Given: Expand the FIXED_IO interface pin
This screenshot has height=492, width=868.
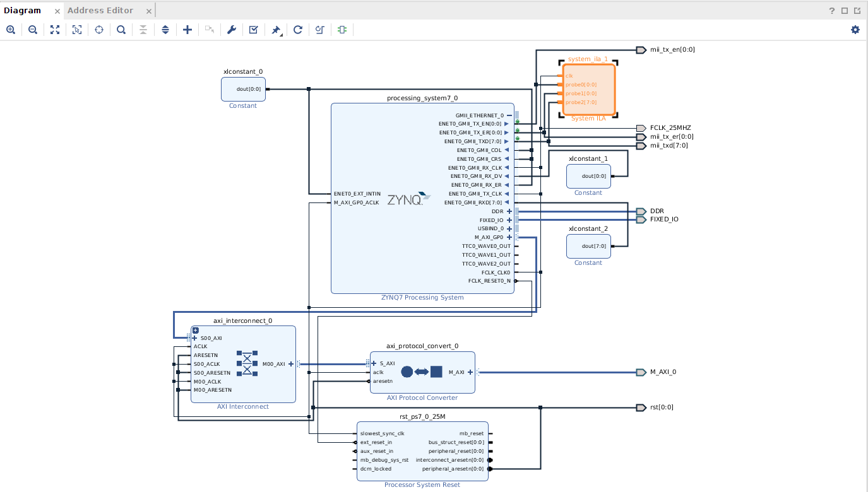Looking at the screenshot, I should pos(509,220).
